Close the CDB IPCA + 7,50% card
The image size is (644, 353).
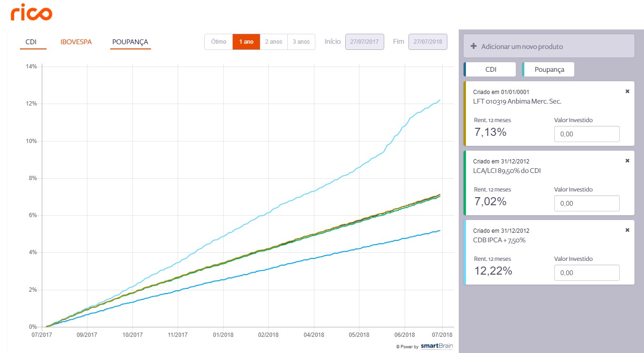[x=627, y=230]
